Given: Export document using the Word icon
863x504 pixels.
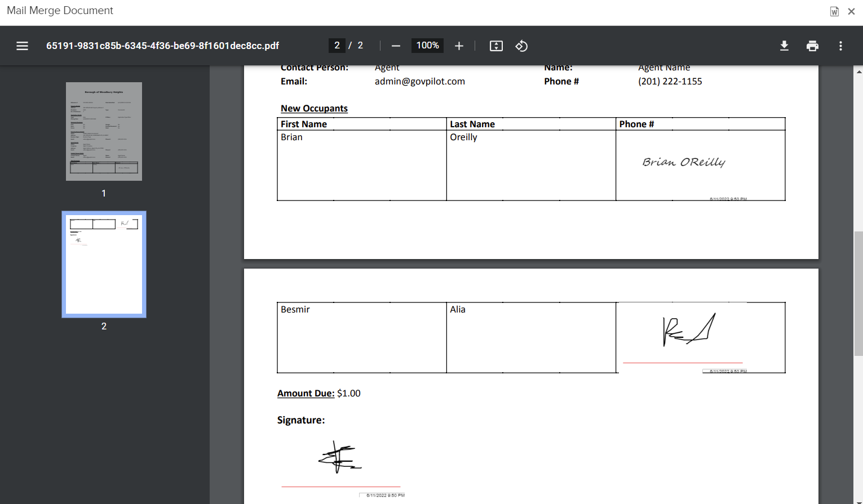Looking at the screenshot, I should tap(834, 11).
